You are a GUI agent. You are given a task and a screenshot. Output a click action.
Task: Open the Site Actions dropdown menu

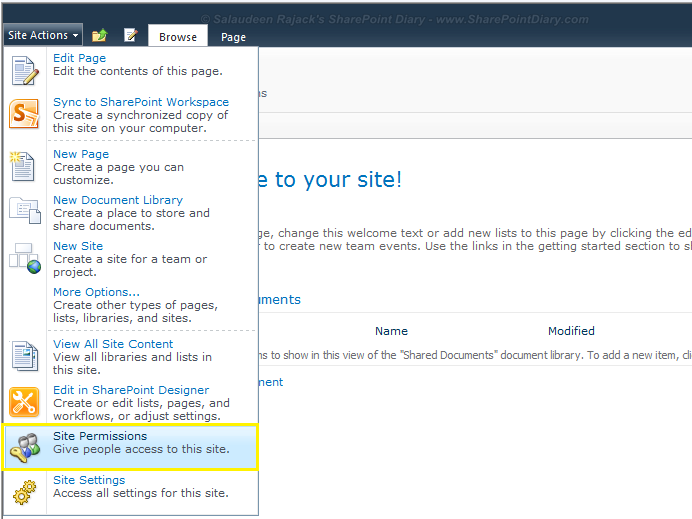click(43, 35)
